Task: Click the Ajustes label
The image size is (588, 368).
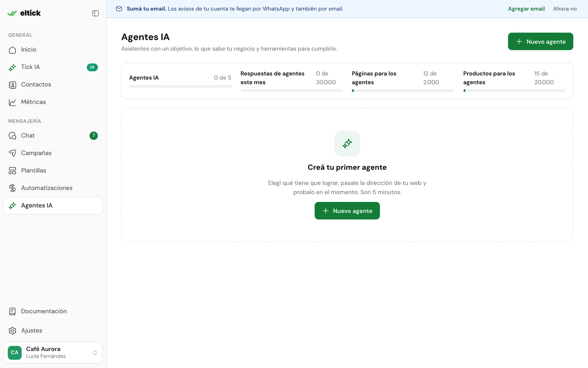Action: [x=32, y=331]
